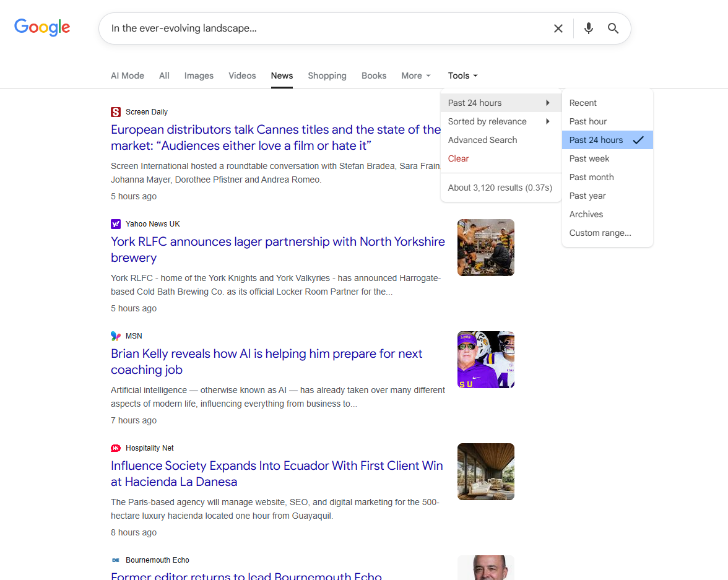The image size is (728, 580).
Task: Click the Screen Daily favicon
Action: point(116,112)
